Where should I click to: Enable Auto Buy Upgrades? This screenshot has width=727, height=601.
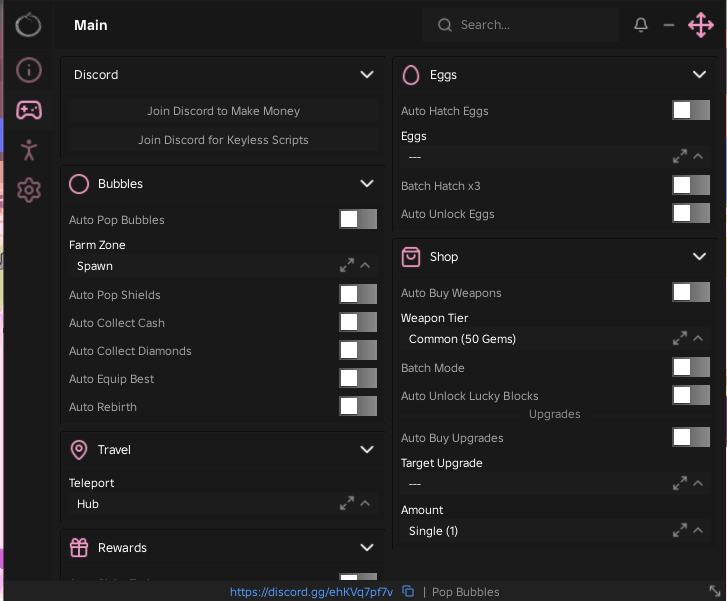(691, 437)
